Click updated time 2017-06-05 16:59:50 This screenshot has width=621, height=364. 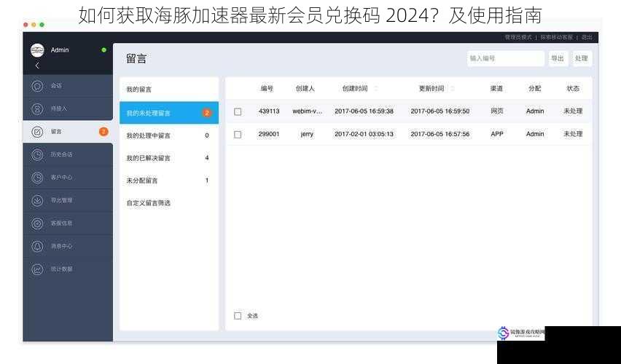click(440, 111)
